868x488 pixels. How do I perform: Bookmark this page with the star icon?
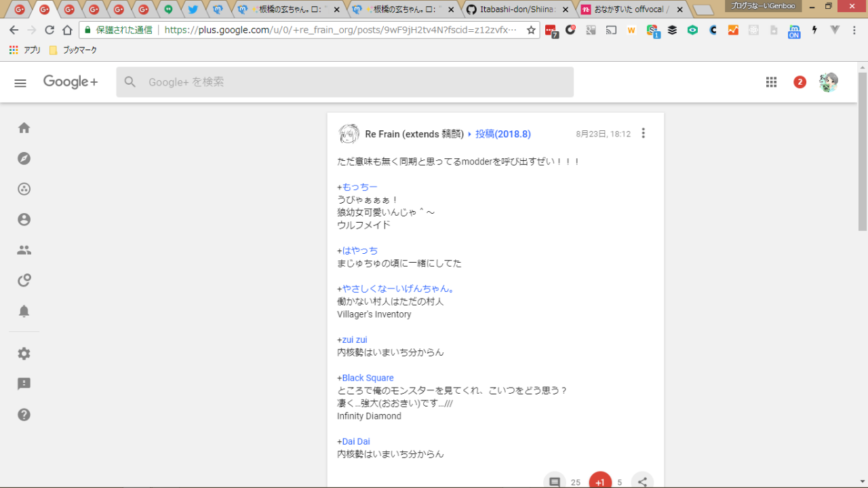(531, 30)
